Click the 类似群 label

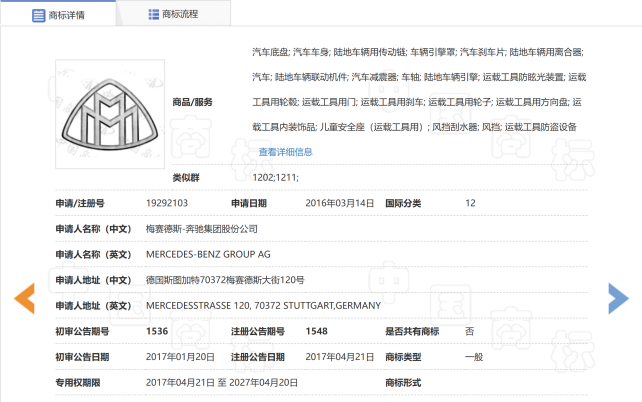(x=186, y=178)
